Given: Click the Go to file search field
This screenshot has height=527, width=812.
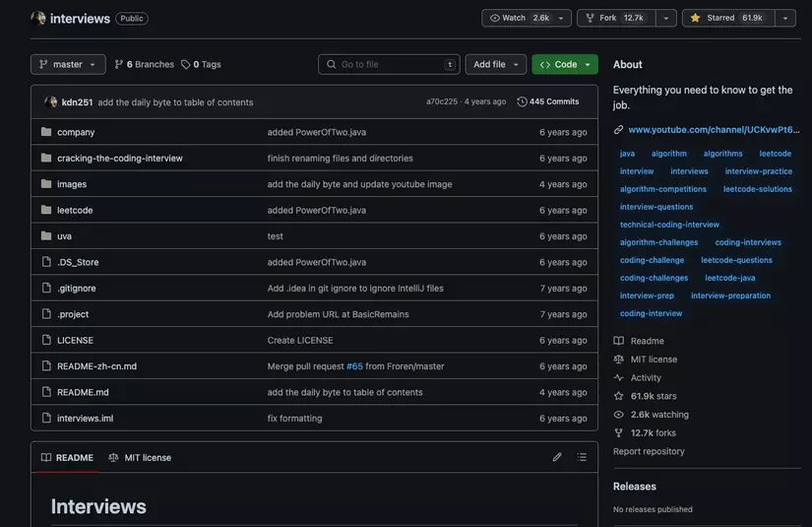Looking at the screenshot, I should (x=389, y=64).
